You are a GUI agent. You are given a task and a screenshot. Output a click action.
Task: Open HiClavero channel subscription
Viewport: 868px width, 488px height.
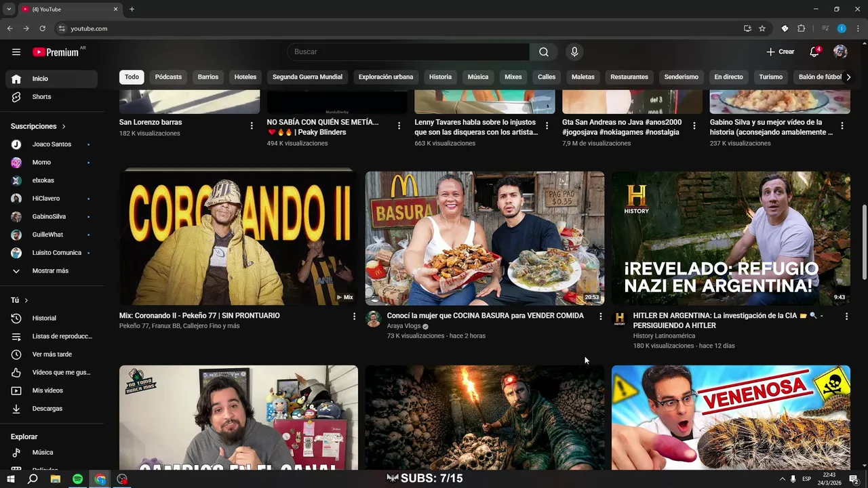pos(52,199)
